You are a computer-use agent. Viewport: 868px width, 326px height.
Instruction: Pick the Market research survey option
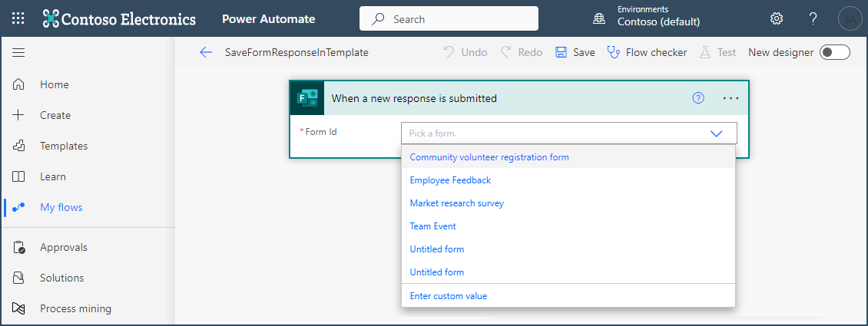(x=456, y=203)
